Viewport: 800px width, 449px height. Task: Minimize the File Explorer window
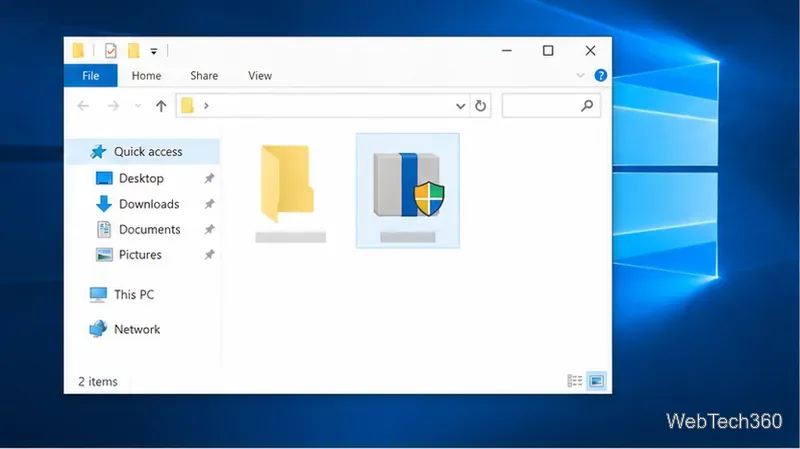pyautogui.click(x=507, y=51)
